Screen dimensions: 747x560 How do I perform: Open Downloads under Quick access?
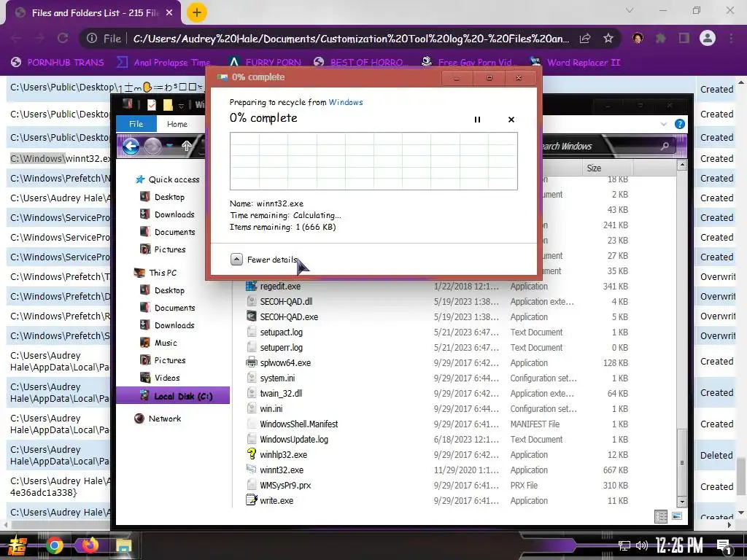point(174,214)
